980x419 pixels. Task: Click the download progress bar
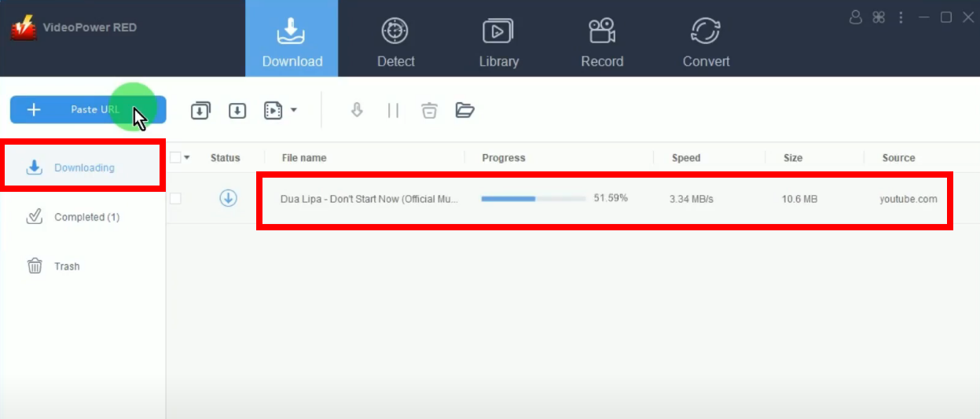coord(534,199)
